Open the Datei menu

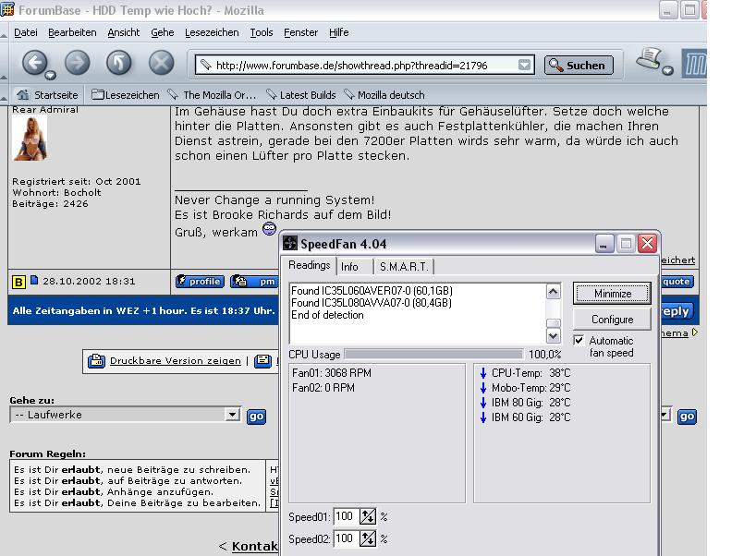(26, 32)
